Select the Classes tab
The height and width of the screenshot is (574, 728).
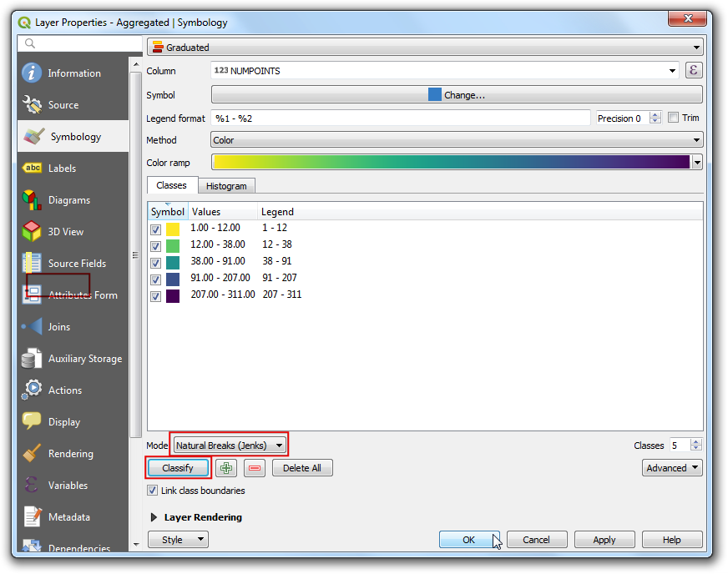point(171,185)
